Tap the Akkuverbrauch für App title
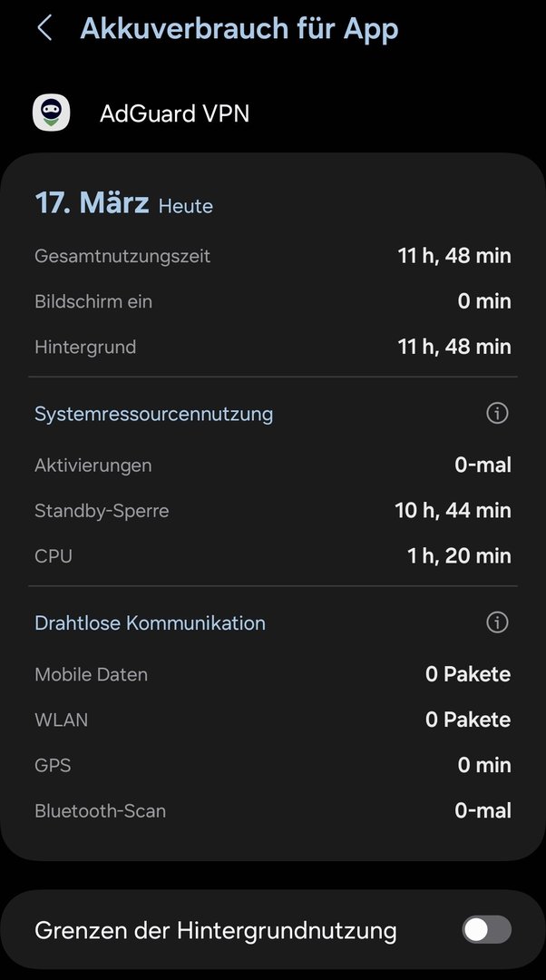The height and width of the screenshot is (980, 546). pos(239,28)
